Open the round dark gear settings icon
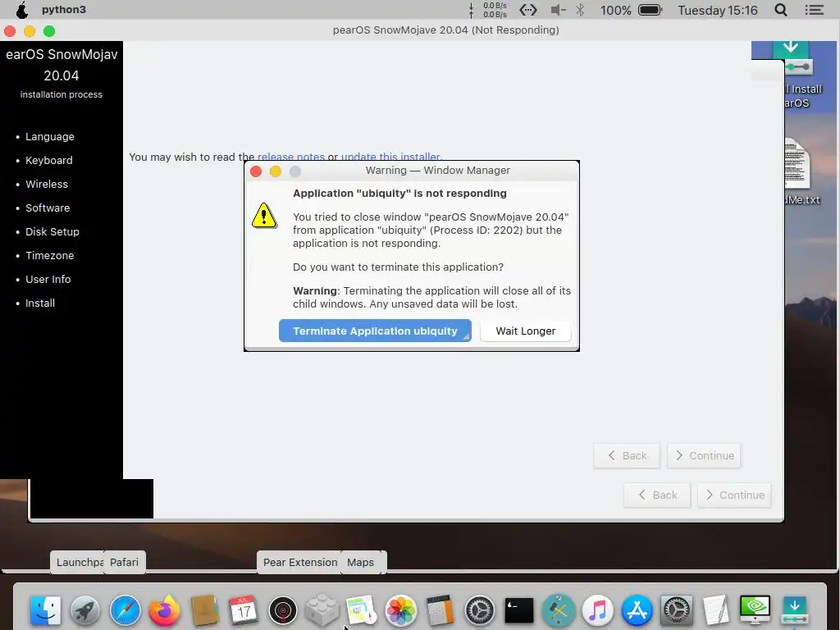The image size is (840, 630). tap(479, 609)
